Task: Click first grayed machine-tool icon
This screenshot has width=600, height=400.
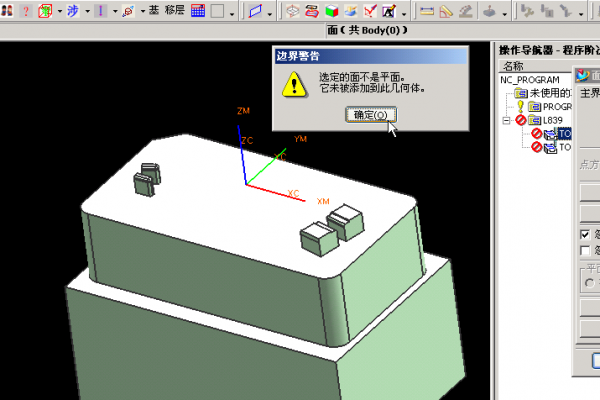Action: [527, 11]
